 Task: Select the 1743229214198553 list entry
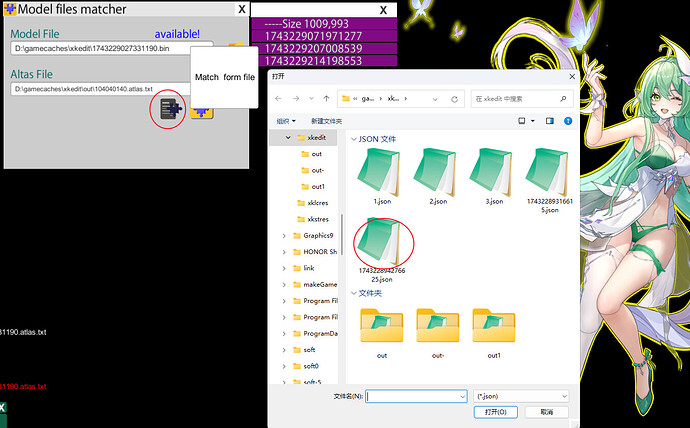tap(324, 61)
